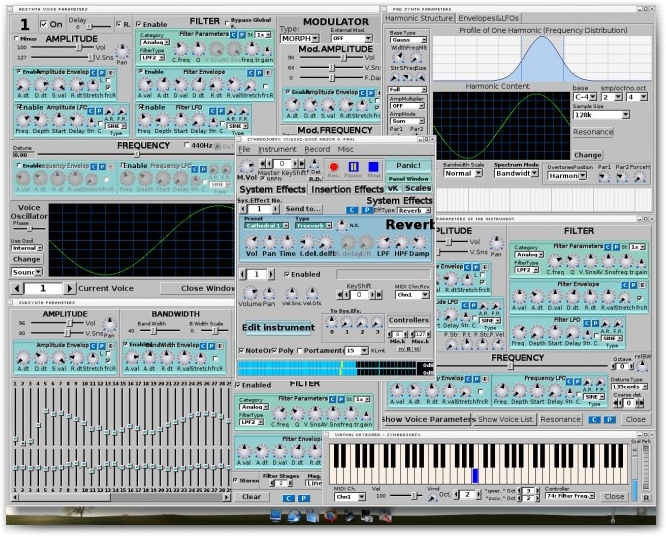Toggle the Minus checkbox under Amplitude
This screenshot has height=536, width=666.
17,39
